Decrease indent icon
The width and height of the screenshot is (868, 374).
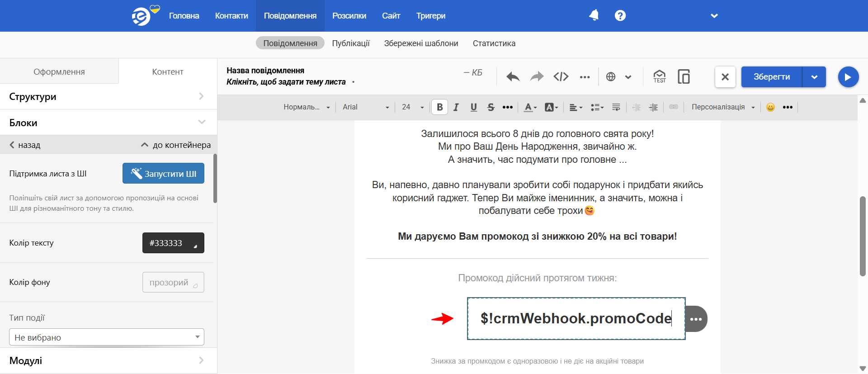point(637,107)
